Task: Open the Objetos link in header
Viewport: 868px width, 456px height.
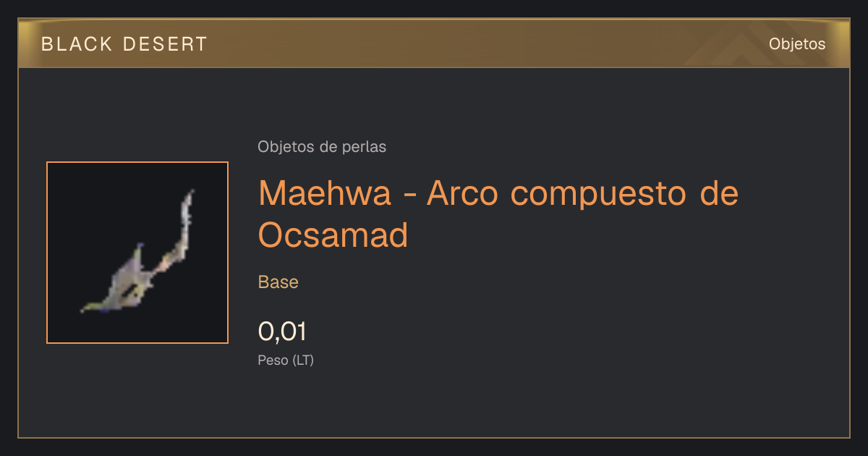Action: (x=797, y=43)
